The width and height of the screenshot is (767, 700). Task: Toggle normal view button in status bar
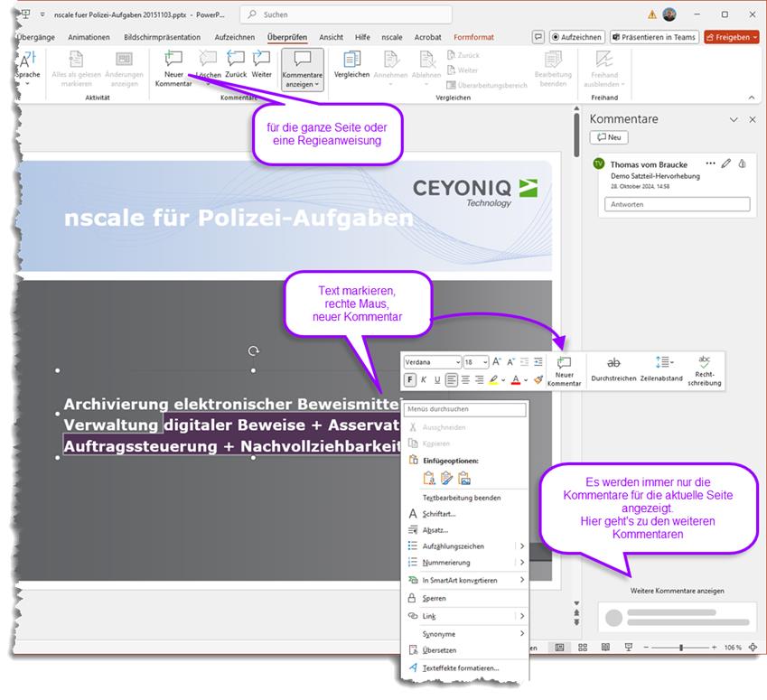pyautogui.click(x=559, y=648)
